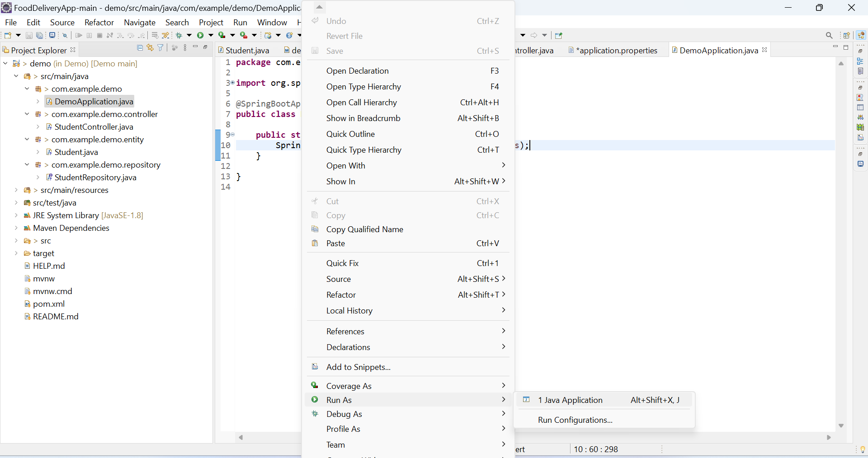868x458 pixels.
Task: Select 1 Java Application in the Run As submenu
Action: coord(570,400)
